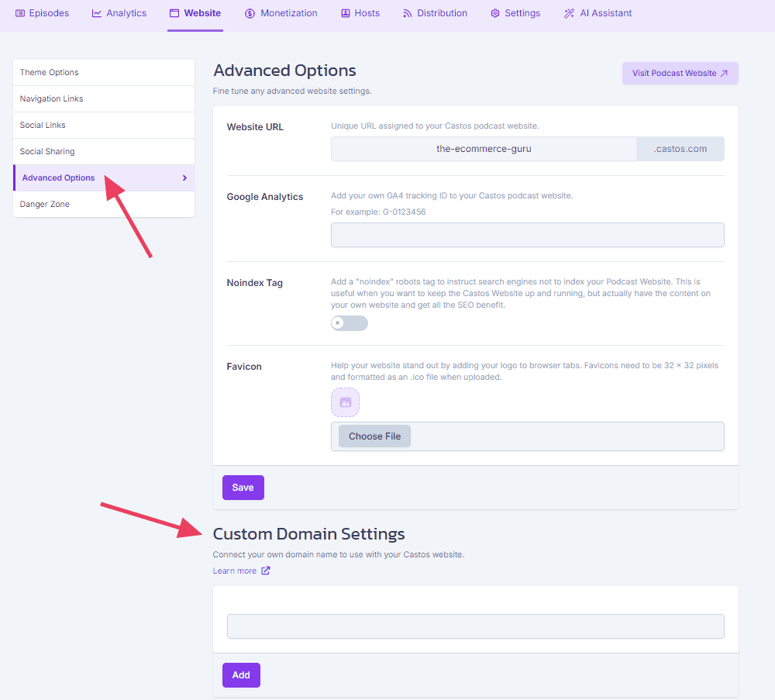
Task: Click the Website URL label
Action: pos(255,127)
